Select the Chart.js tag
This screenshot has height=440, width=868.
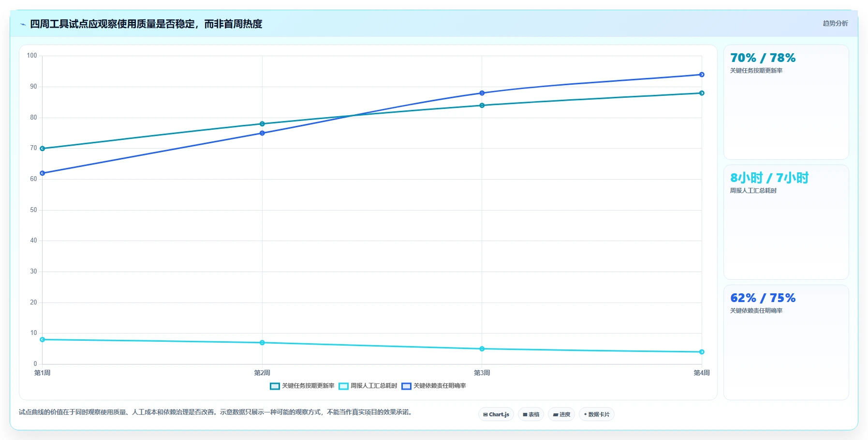coord(496,414)
